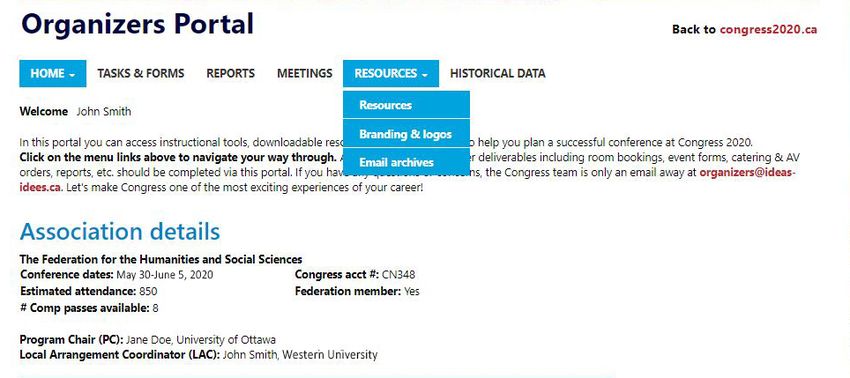Click Jane Doe, University of Ottawa text
The height and width of the screenshot is (378, 850).
click(x=201, y=340)
